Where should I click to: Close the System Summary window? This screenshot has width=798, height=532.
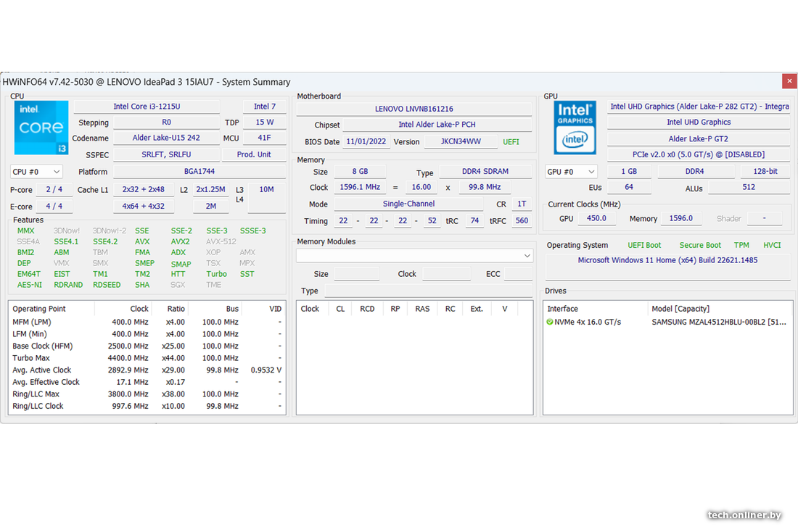789,81
